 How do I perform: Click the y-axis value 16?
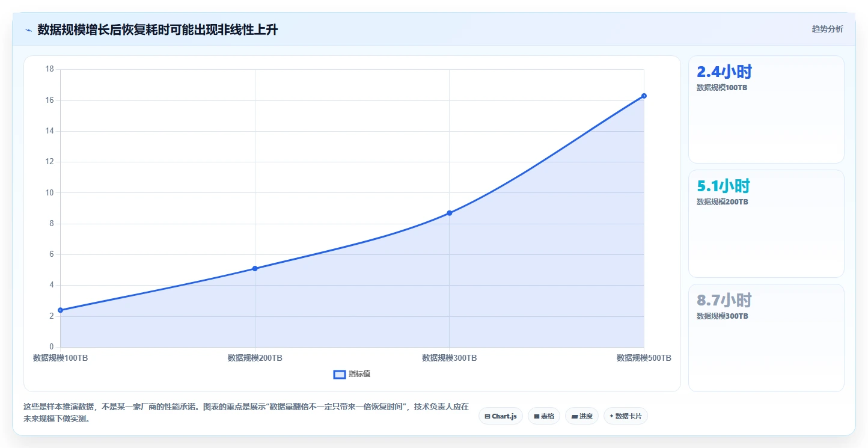pos(50,100)
